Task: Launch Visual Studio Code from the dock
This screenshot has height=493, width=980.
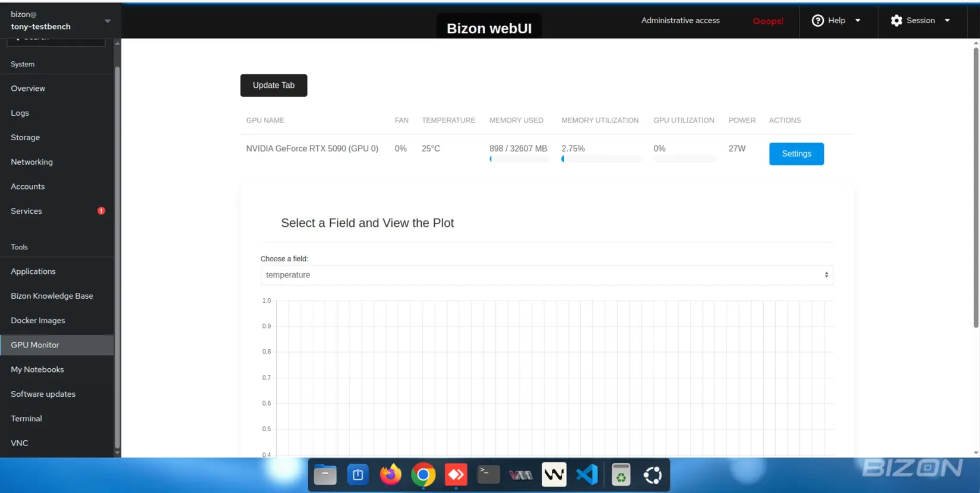Action: (x=587, y=475)
